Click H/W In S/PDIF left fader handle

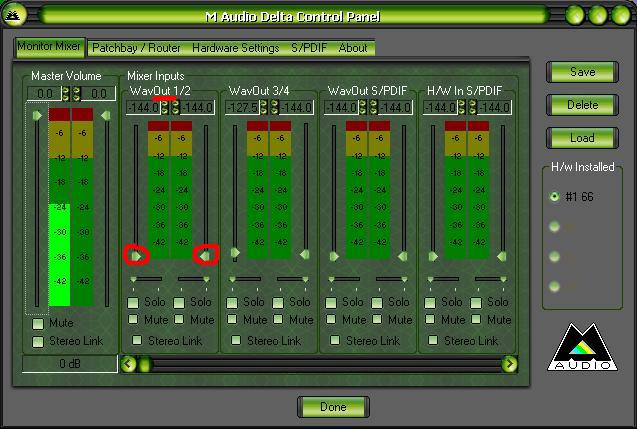433,256
